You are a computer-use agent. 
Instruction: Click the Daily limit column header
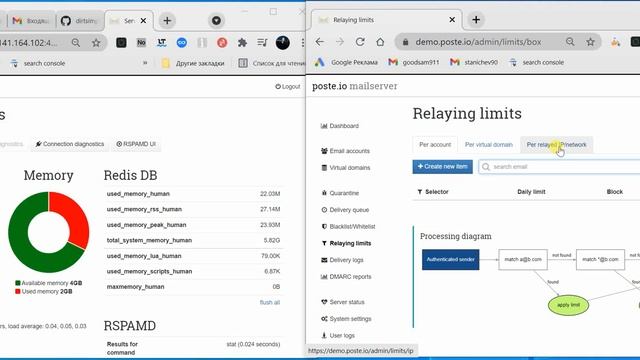click(x=531, y=191)
